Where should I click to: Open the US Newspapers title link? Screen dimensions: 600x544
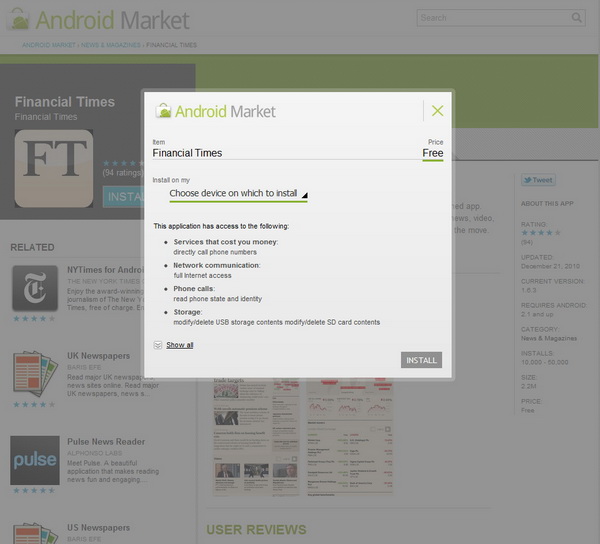point(98,528)
